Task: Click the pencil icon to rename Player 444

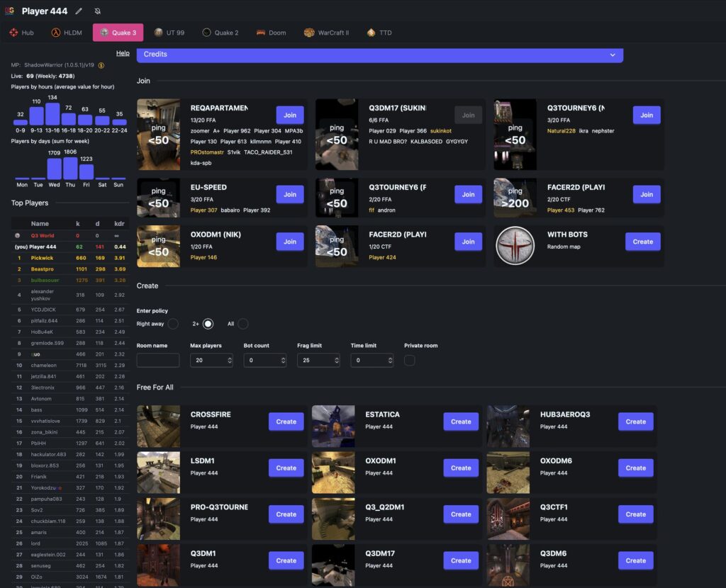Action: click(x=80, y=11)
